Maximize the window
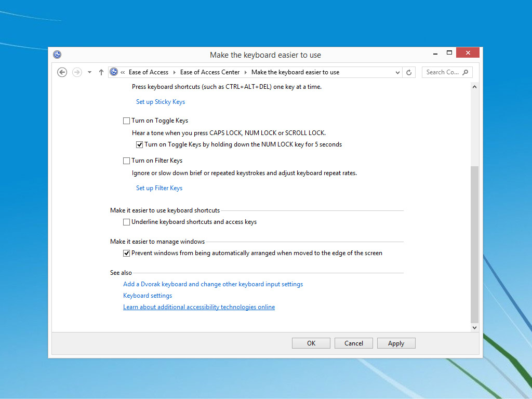 tap(449, 53)
